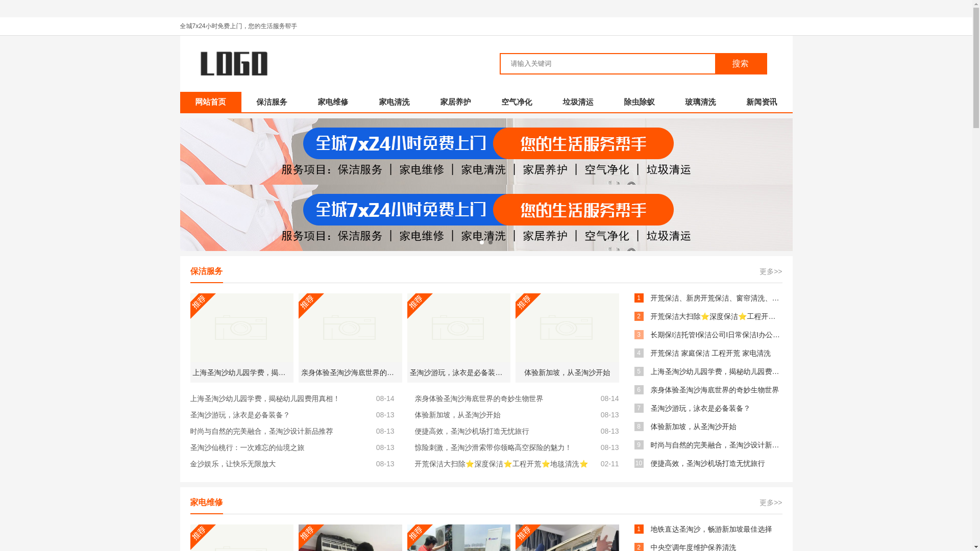
Task: Open thumbnail card 上海圣淘沙幼儿园学费
Action: 242,338
